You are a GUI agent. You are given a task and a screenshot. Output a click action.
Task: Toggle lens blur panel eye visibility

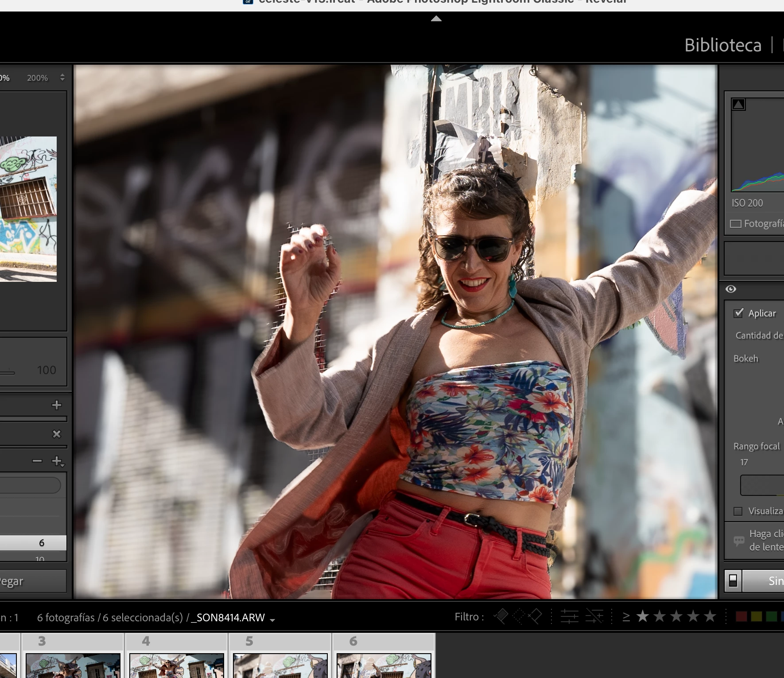point(731,289)
